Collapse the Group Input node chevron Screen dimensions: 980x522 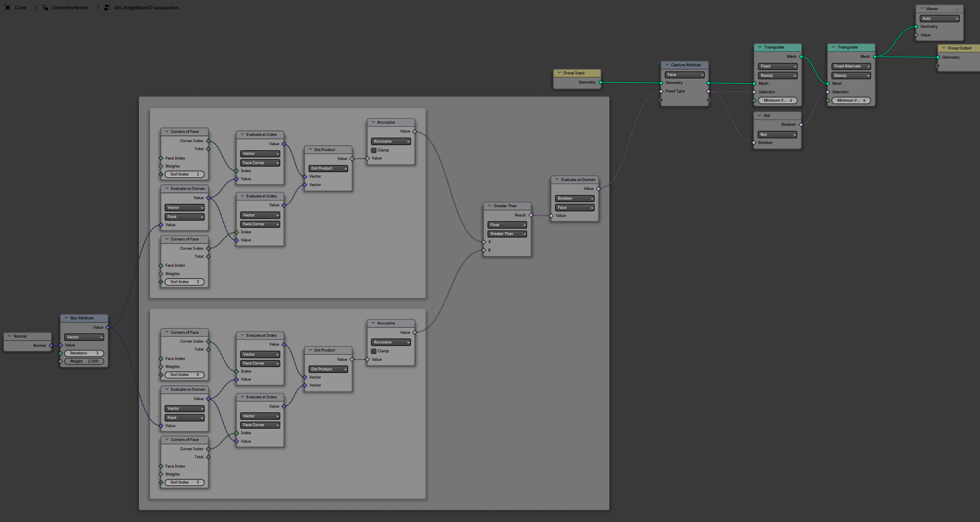pos(559,73)
